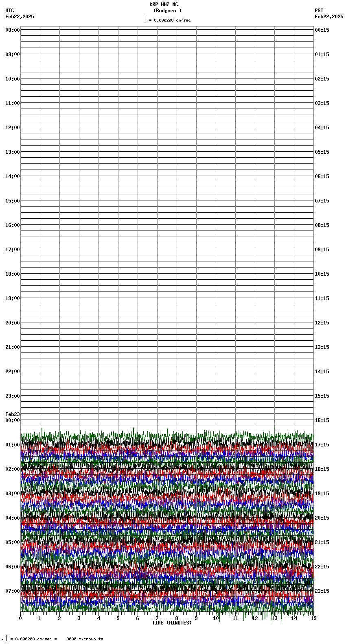Viewport: 346px width, 644px height.
Task: Click the '12:15' PST row label
Action: click(x=322, y=323)
